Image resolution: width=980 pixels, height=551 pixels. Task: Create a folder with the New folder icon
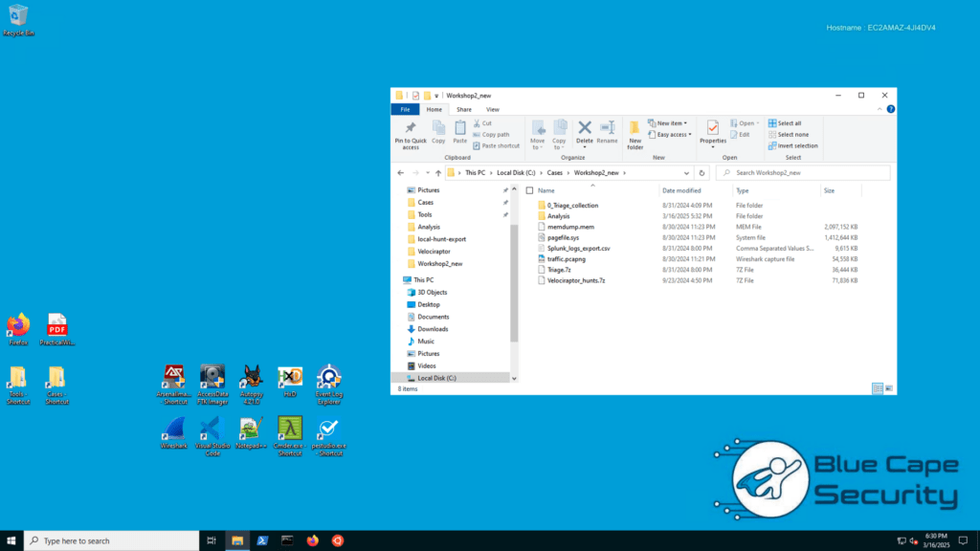(x=635, y=133)
